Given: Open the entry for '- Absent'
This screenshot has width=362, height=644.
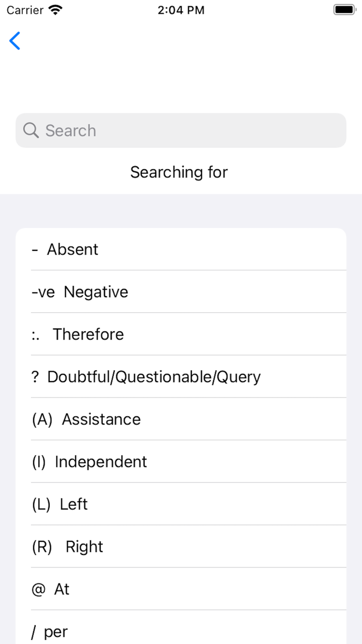Looking at the screenshot, I should (x=181, y=249).
